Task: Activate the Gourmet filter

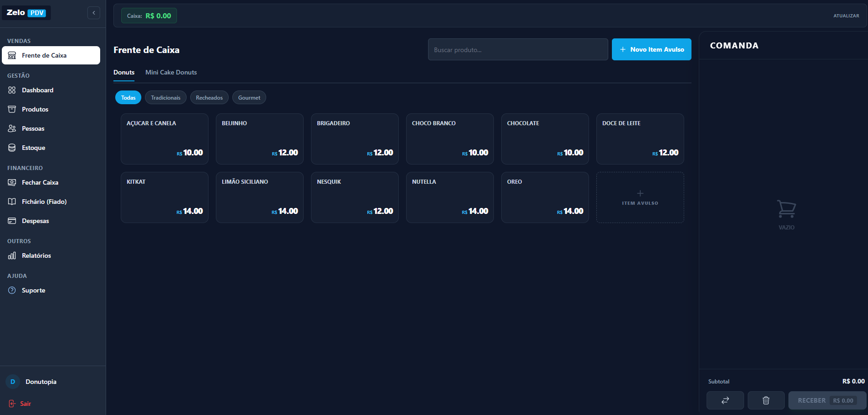Action: (x=249, y=97)
